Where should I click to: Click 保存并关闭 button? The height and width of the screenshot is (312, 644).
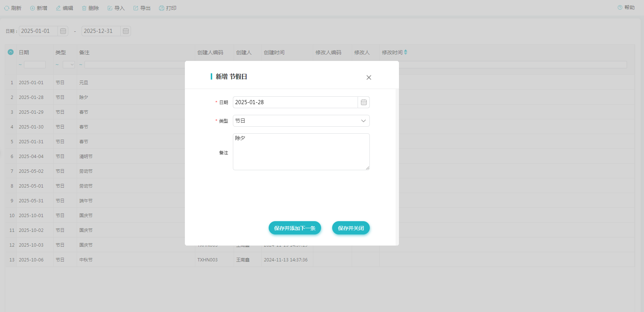pos(351,228)
